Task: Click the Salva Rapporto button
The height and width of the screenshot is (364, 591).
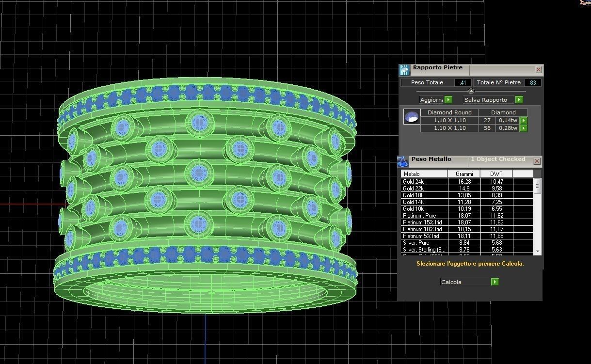Action: pyautogui.click(x=490, y=100)
